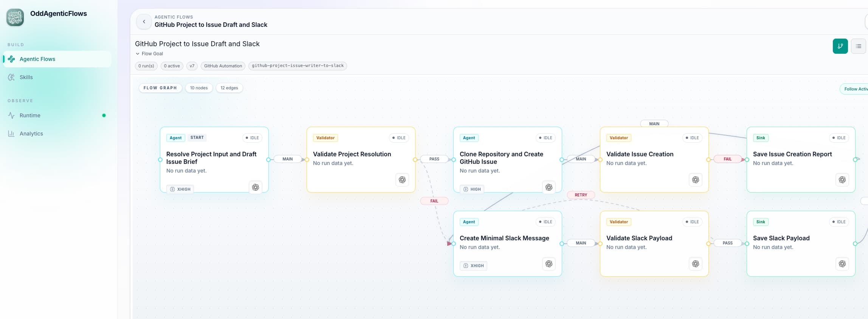
Task: Click the green Runtime status dot
Action: pyautogui.click(x=104, y=115)
